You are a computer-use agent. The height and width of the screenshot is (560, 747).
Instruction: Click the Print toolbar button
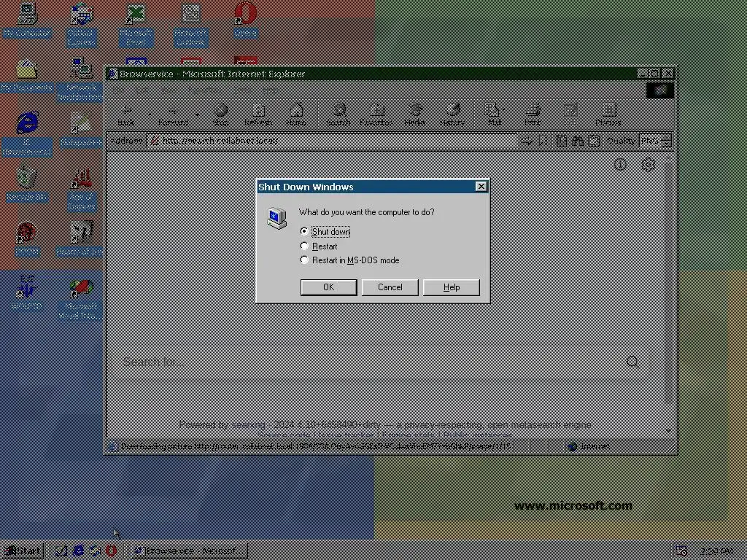(533, 114)
